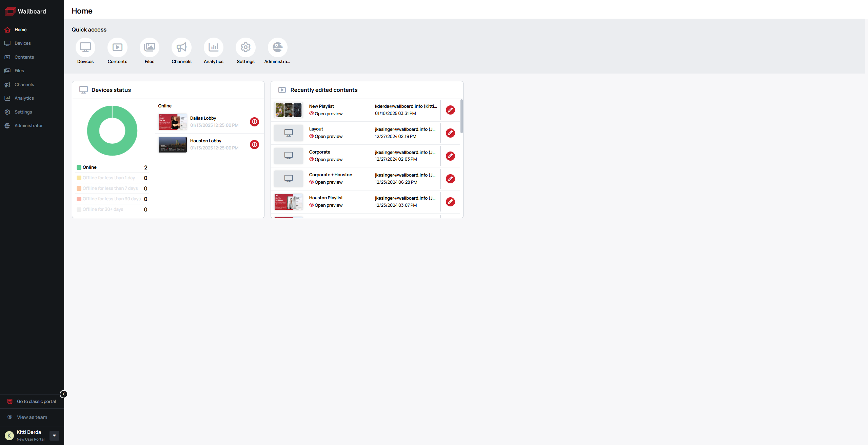Toggle Online status in chart legend
The image size is (868, 445).
coord(90,167)
